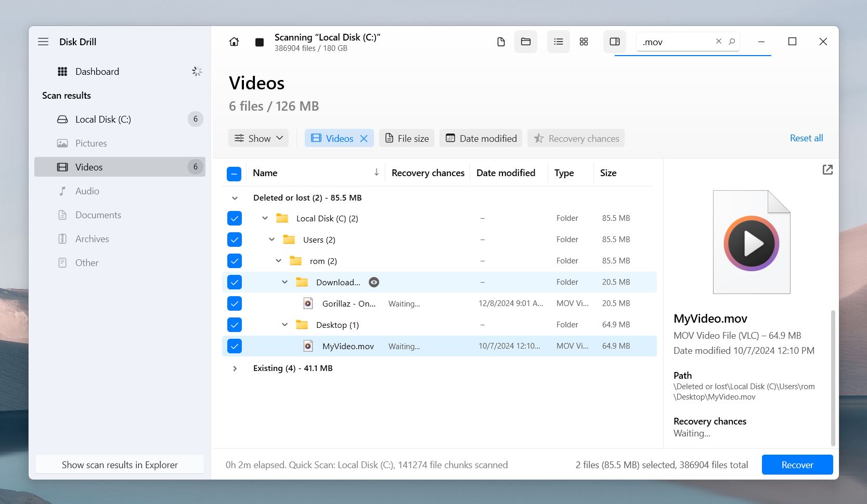867x504 pixels.
Task: Collapse the Downloads folder node
Action: point(284,282)
